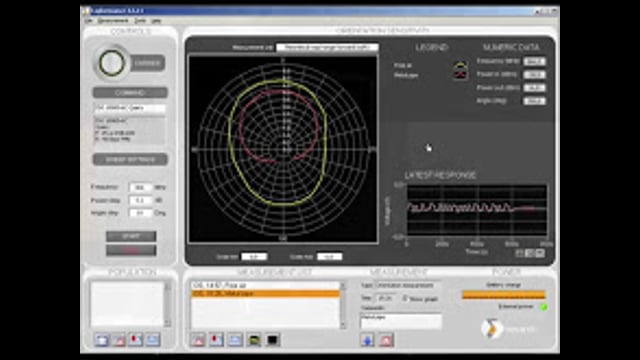The image size is (640, 360).
Task: Click the green graph icon below Measurement List
Action: (x=253, y=340)
